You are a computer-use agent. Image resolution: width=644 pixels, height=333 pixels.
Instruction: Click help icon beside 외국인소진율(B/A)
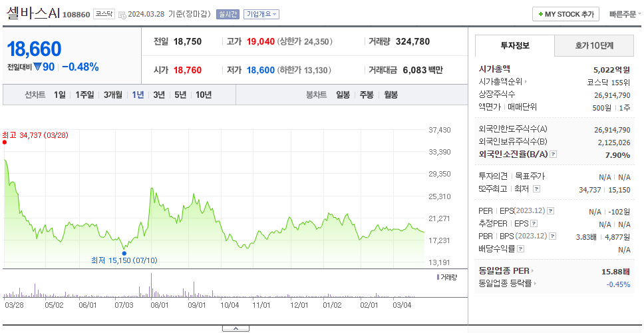(x=554, y=155)
